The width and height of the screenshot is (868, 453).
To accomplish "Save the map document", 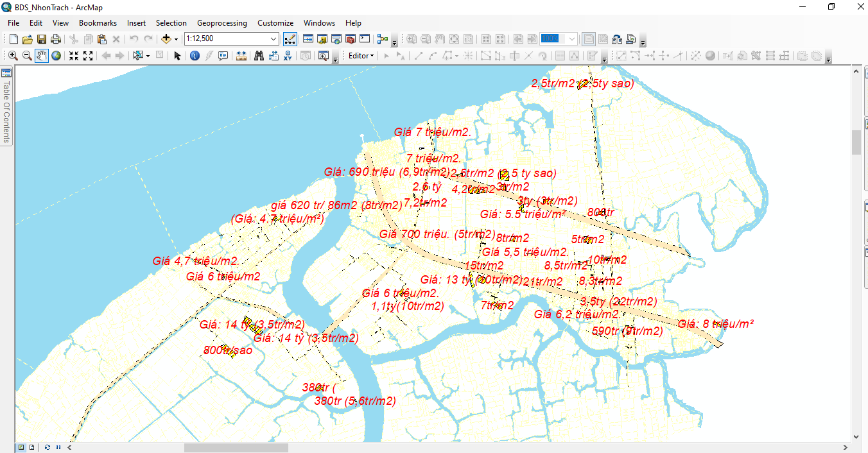I will 41,39.
